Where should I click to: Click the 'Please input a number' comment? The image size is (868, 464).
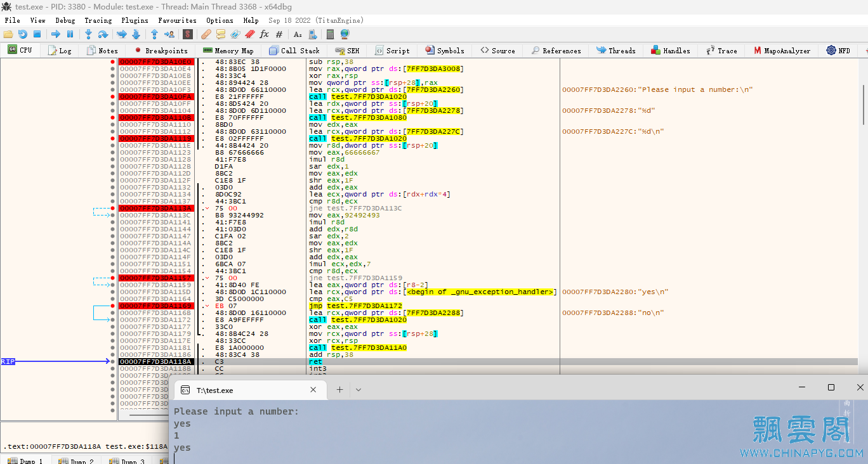point(657,89)
